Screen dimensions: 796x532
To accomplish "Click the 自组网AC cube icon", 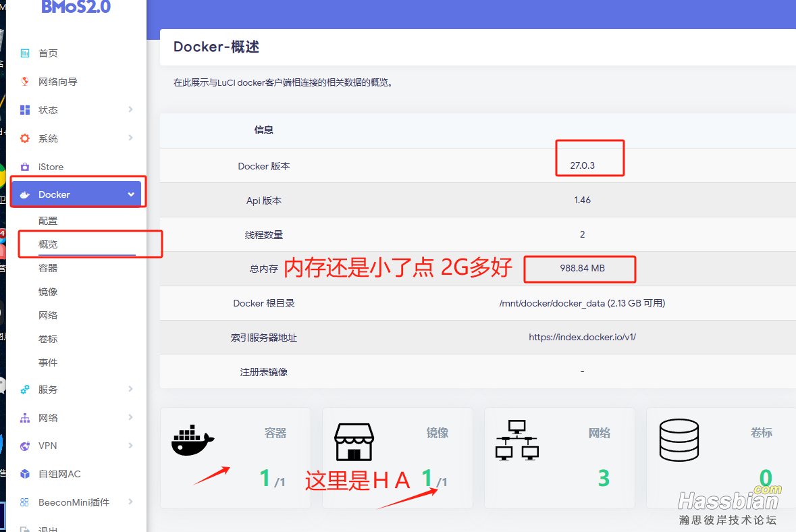I will (x=24, y=474).
